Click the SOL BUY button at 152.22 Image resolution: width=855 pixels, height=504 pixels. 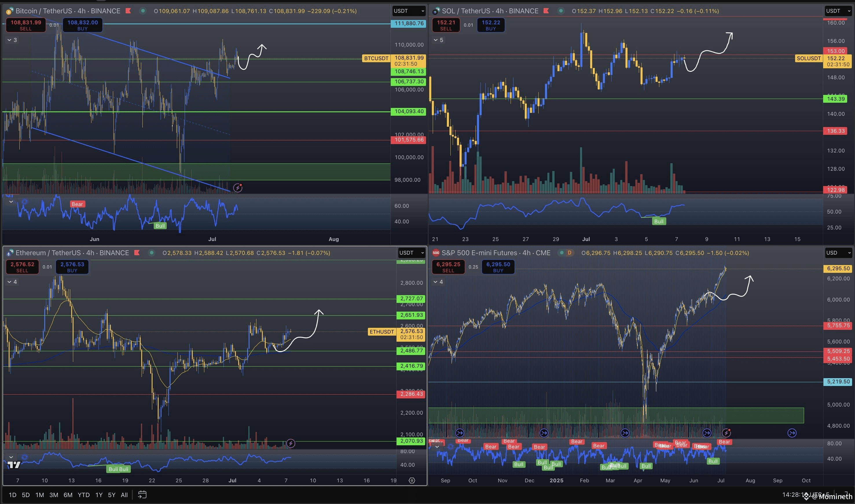[x=491, y=25]
